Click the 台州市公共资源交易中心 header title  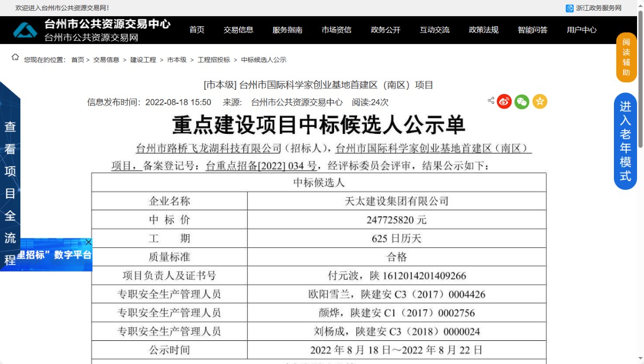pos(107,24)
